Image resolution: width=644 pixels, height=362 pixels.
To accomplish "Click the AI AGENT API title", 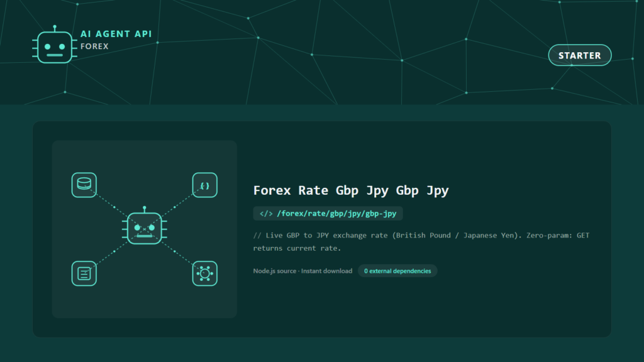I will 116,34.
